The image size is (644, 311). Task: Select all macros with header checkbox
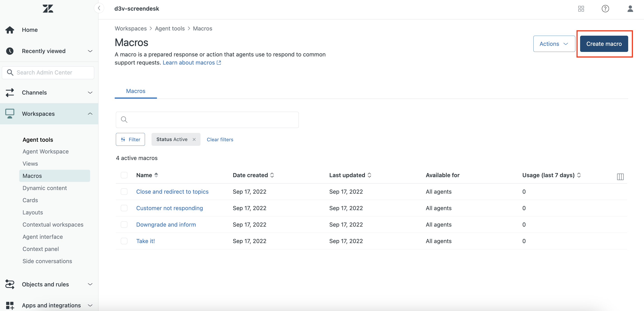pyautogui.click(x=124, y=175)
